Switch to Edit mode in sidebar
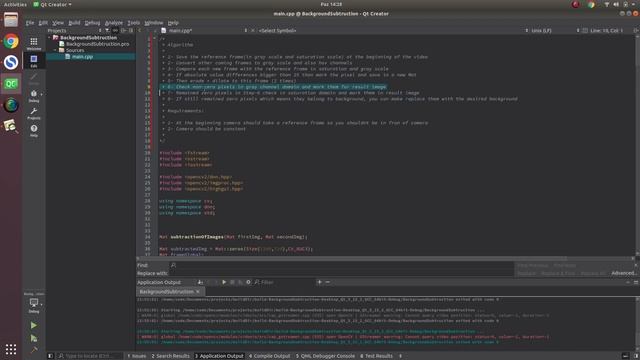This screenshot has width=640, height=360. [x=34, y=61]
